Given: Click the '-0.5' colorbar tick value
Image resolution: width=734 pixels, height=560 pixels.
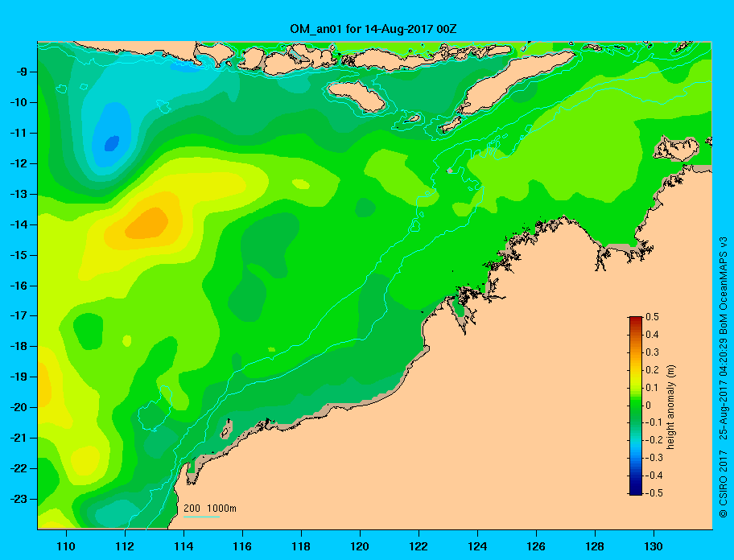Looking at the screenshot, I should (x=654, y=493).
